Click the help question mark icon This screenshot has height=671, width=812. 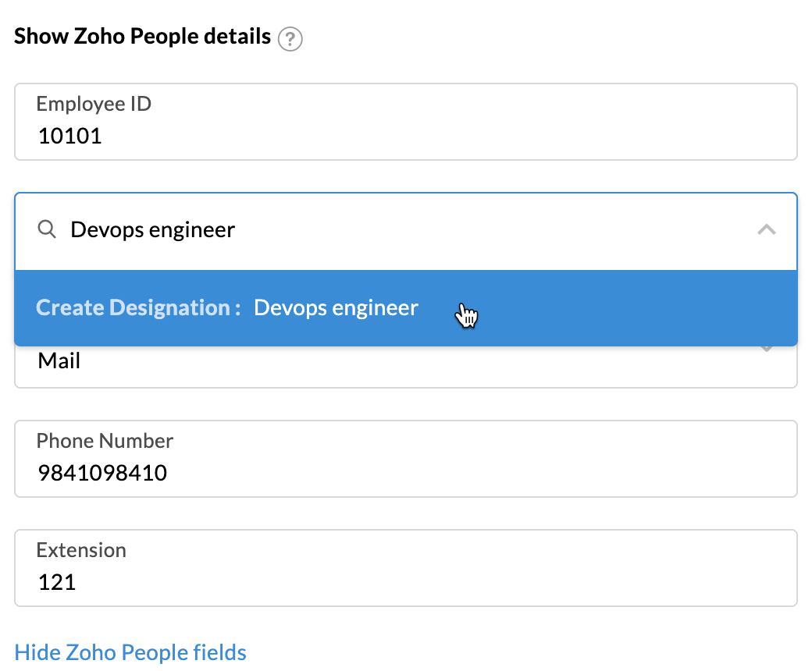click(291, 38)
